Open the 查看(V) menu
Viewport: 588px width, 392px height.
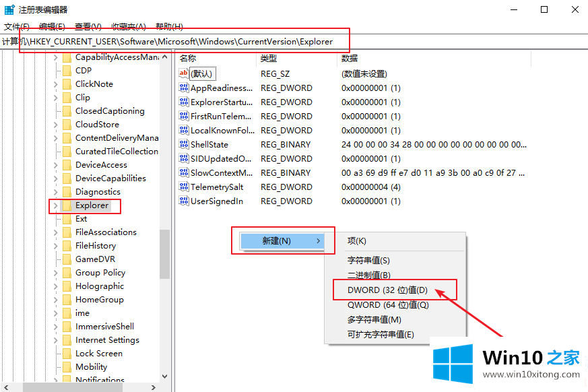pos(88,27)
